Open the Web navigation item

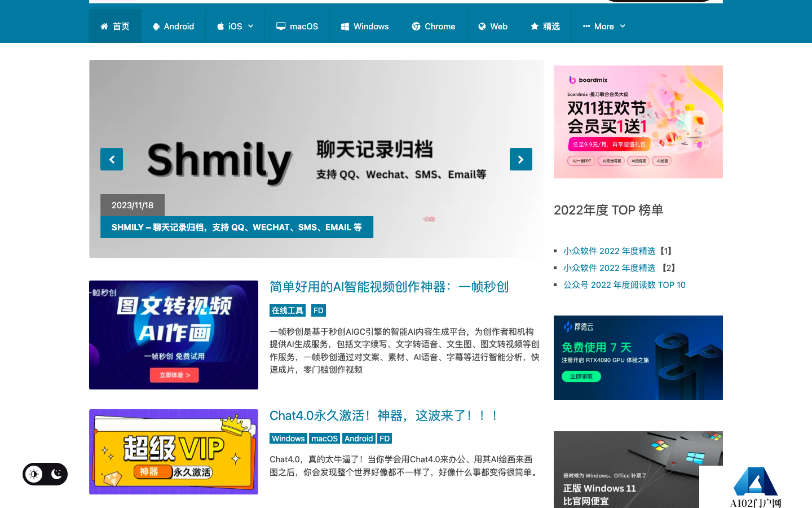(493, 27)
